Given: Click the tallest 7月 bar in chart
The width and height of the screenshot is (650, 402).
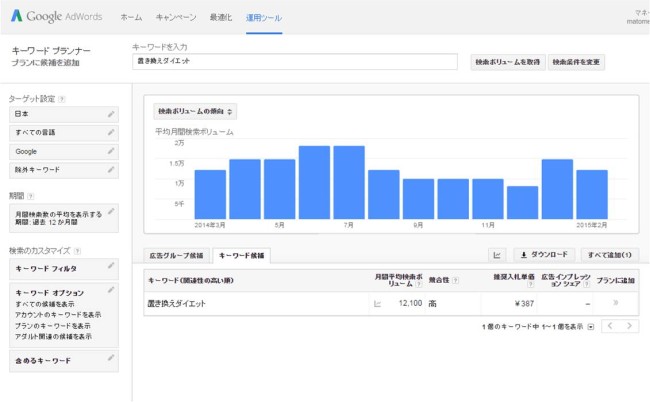Looking at the screenshot, I should (349, 182).
